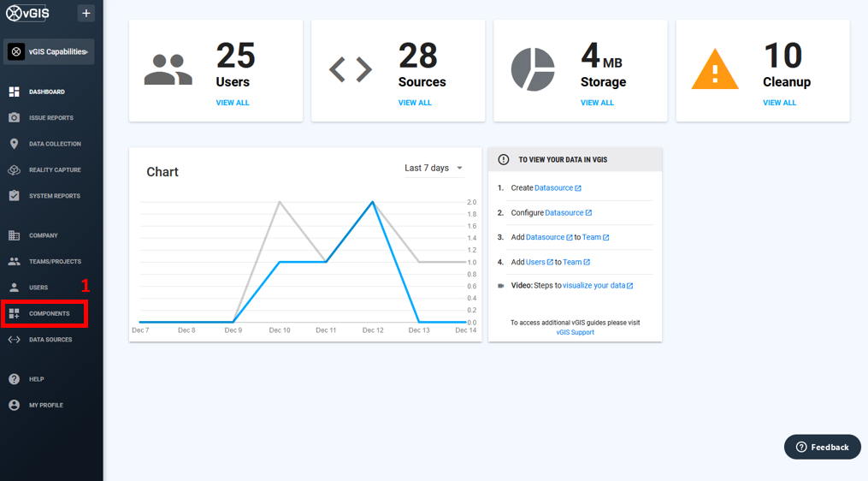The height and width of the screenshot is (481, 868).
Task: Click the Company building icon
Action: 15,235
